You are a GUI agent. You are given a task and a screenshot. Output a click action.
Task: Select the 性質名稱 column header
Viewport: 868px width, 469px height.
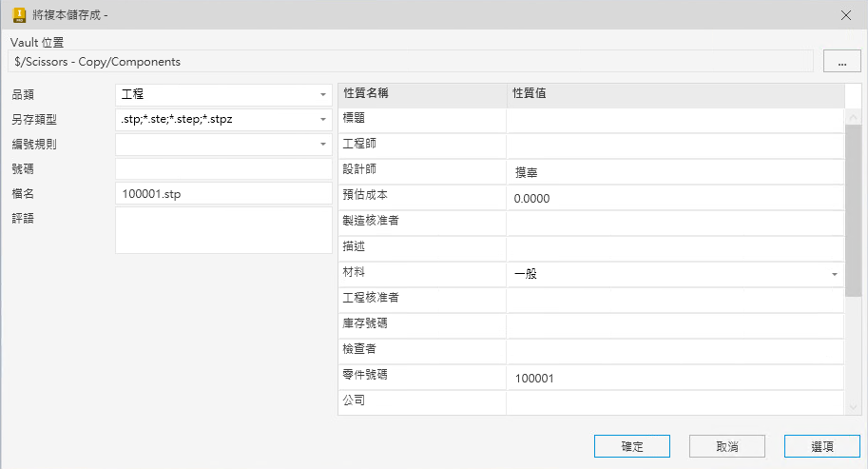tap(421, 94)
